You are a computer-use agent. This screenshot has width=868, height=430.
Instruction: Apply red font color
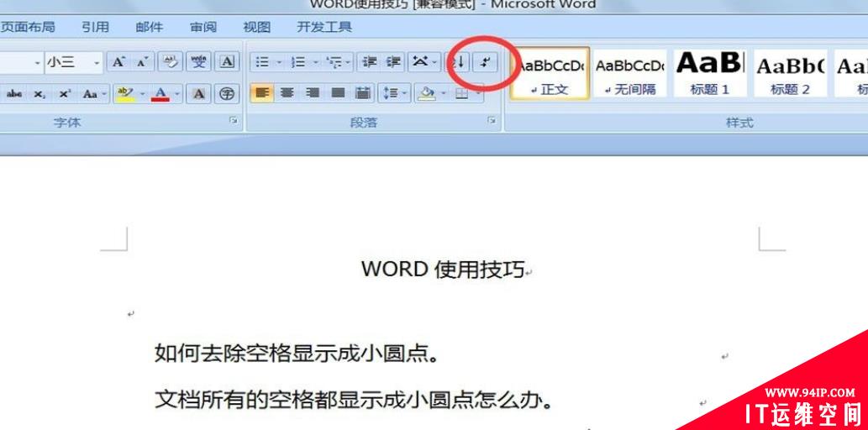[x=160, y=94]
